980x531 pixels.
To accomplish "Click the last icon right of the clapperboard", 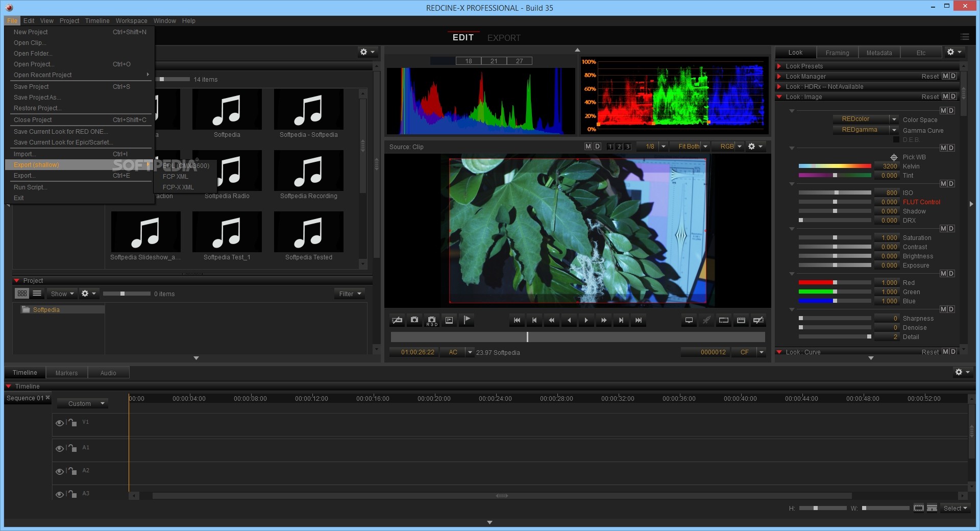I will point(758,320).
